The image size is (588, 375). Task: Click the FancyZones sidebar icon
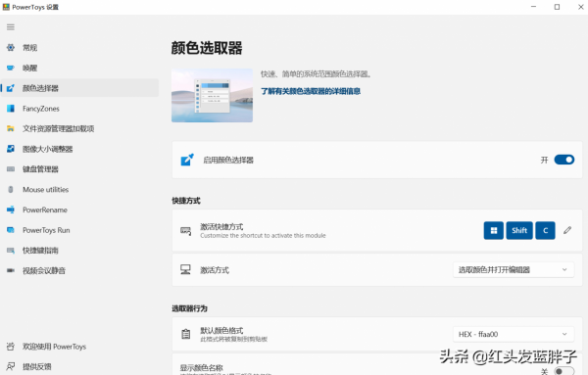point(11,109)
